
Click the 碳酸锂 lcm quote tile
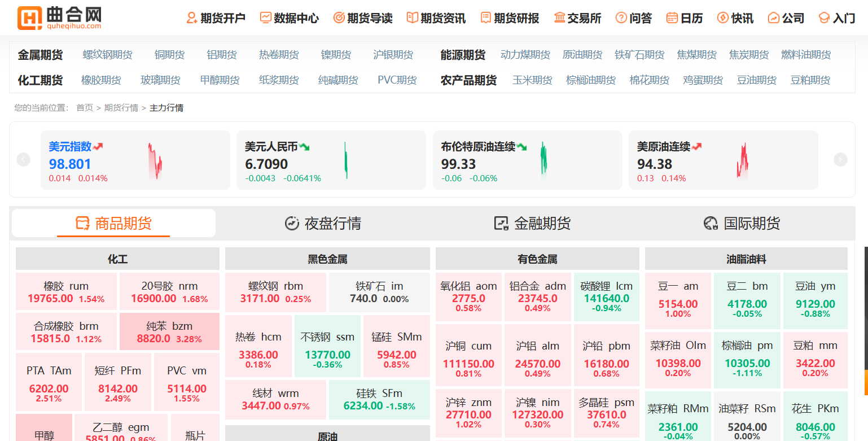tap(607, 296)
